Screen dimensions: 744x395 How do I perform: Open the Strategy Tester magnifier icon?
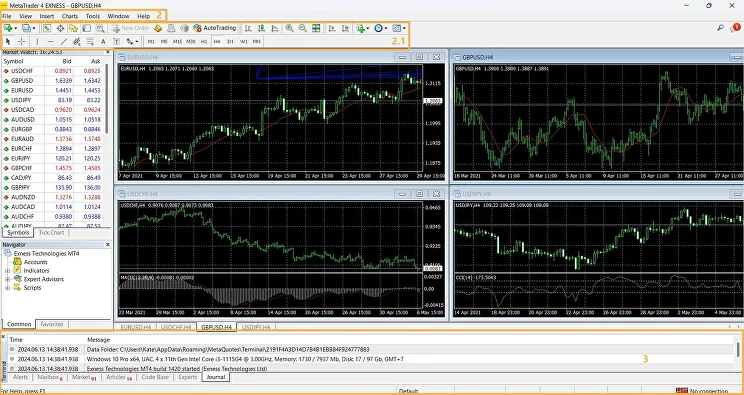coord(100,28)
